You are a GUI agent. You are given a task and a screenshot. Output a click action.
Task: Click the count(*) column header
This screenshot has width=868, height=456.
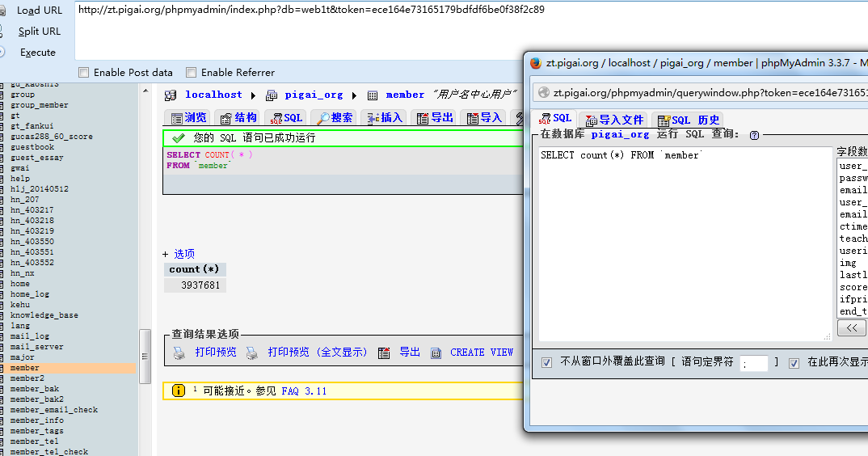click(x=194, y=269)
